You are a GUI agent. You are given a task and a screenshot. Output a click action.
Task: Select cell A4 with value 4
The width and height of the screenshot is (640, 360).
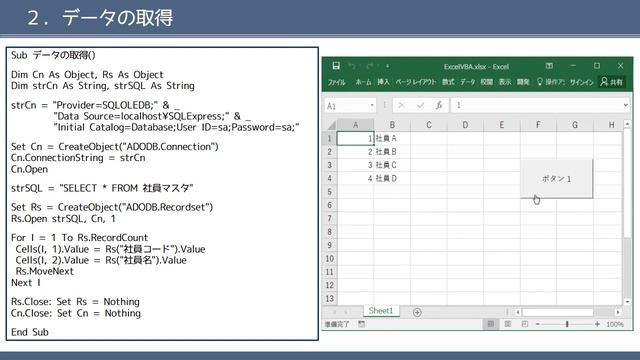(x=356, y=178)
